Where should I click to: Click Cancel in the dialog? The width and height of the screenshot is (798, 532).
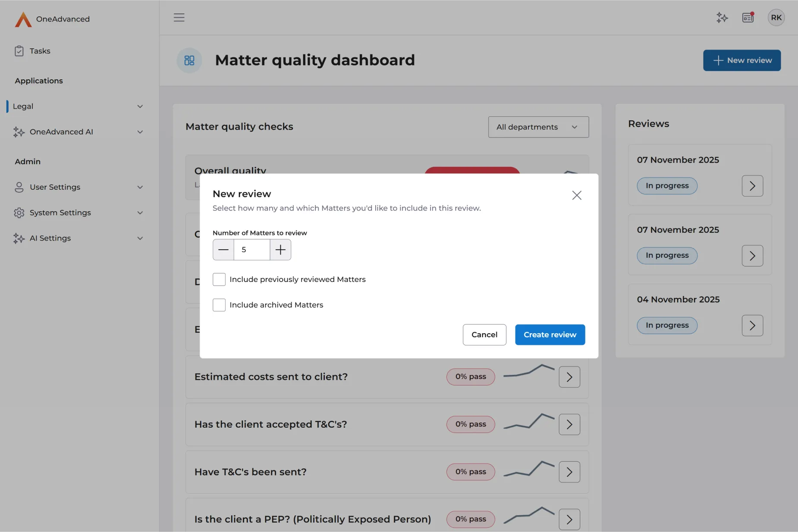484,335
